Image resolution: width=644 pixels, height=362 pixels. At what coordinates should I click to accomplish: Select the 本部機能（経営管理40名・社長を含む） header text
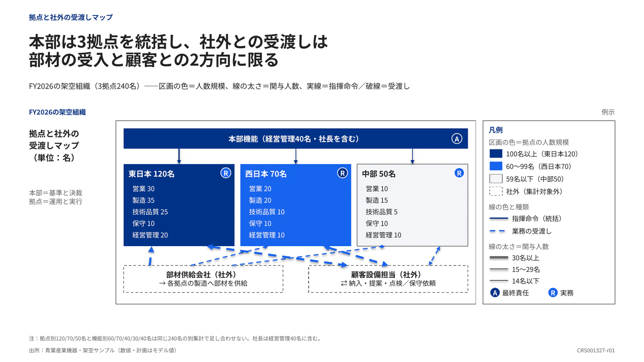pos(294,139)
